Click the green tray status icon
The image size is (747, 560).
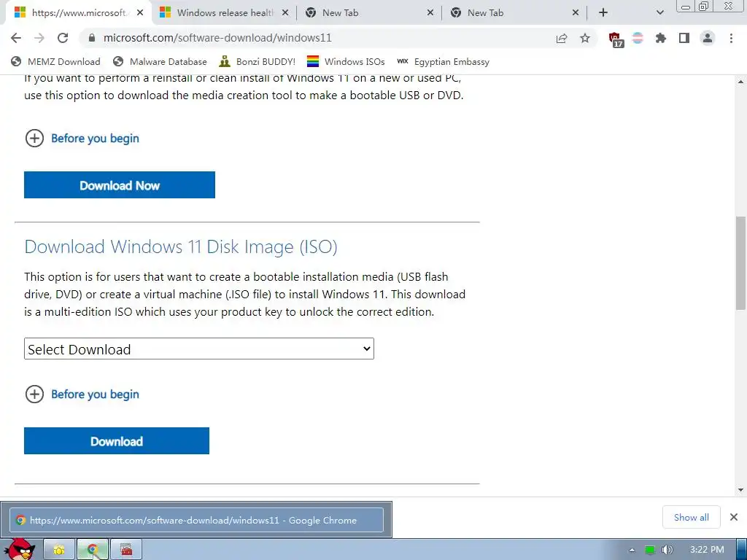click(650, 550)
